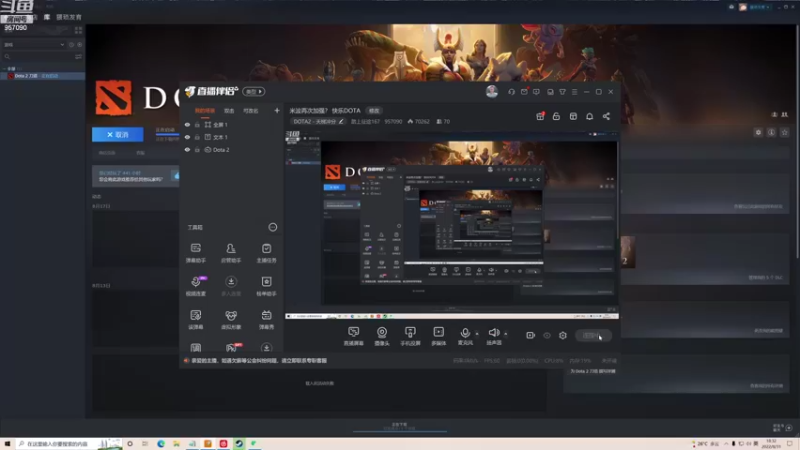Toggle the preview eye icon near settings
This screenshot has height=450, width=800.
pyautogui.click(x=547, y=336)
